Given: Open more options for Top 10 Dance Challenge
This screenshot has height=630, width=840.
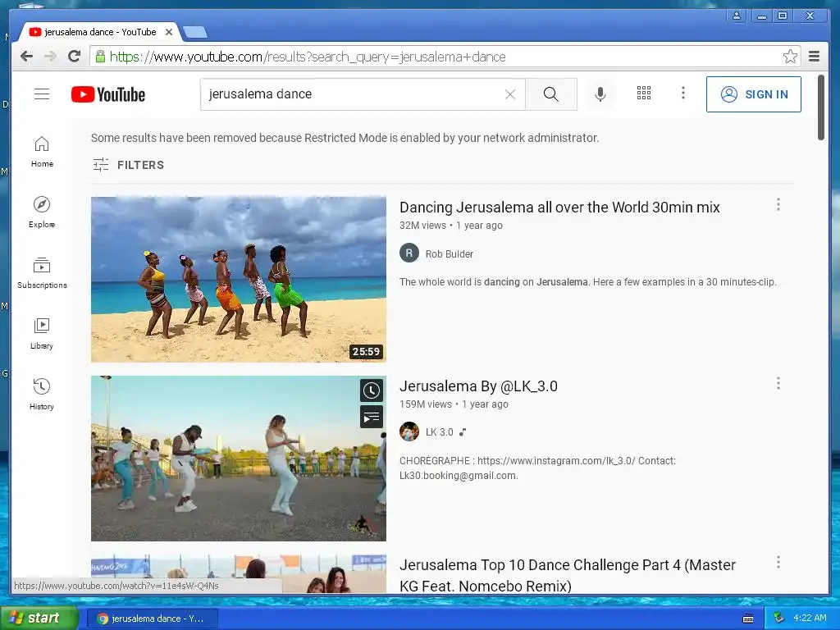Looking at the screenshot, I should click(x=778, y=562).
